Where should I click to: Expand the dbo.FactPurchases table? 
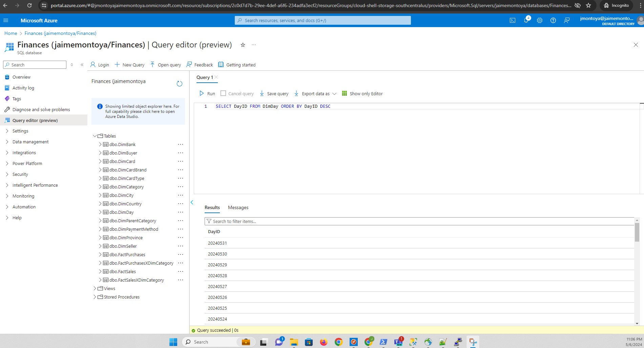(100, 254)
